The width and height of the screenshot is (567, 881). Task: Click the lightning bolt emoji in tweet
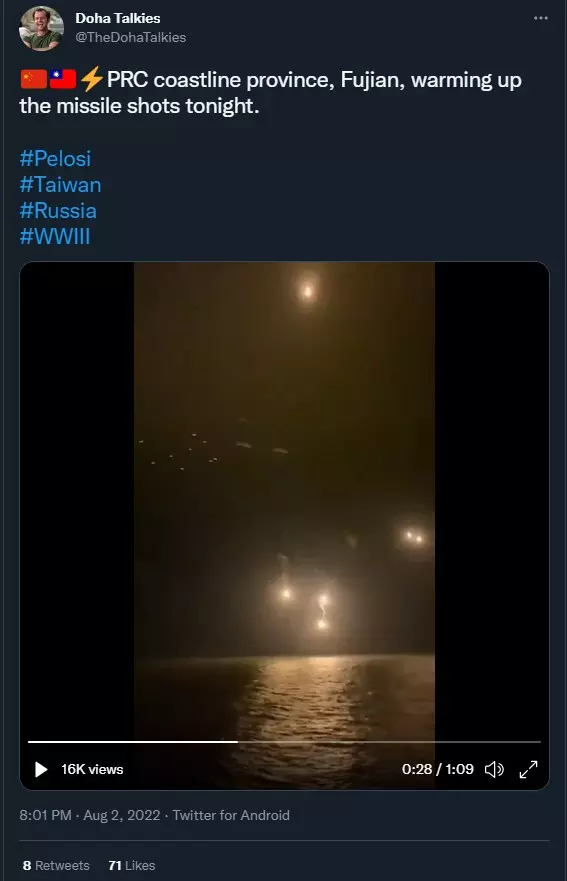coord(91,79)
